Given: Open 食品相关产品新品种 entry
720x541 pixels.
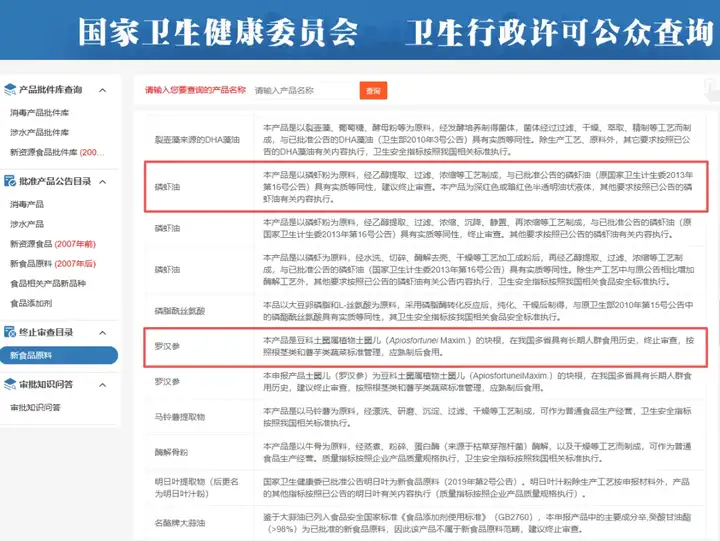Looking at the screenshot, I should pyautogui.click(x=48, y=283).
